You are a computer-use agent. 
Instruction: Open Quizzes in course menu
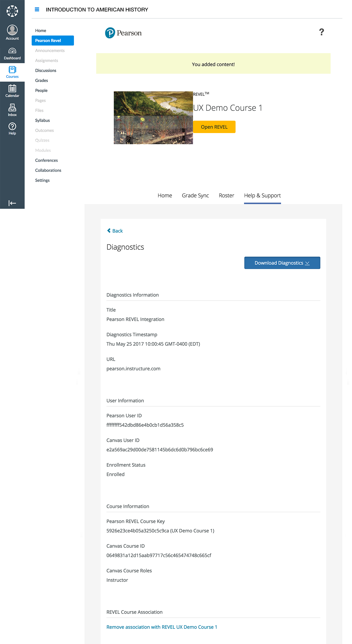[42, 140]
